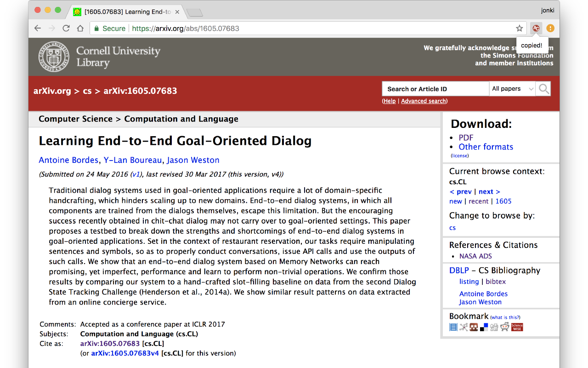Click the orange warning extension icon
The height and width of the screenshot is (368, 588).
tap(550, 28)
